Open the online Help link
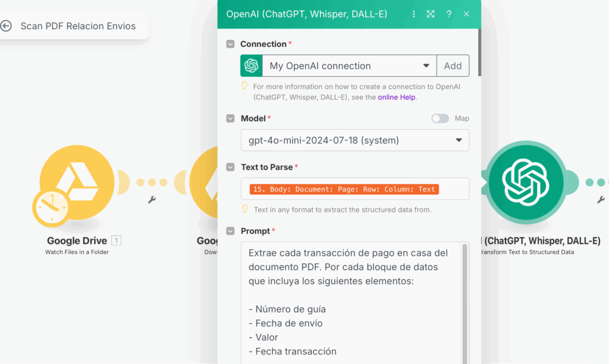 pyautogui.click(x=397, y=97)
